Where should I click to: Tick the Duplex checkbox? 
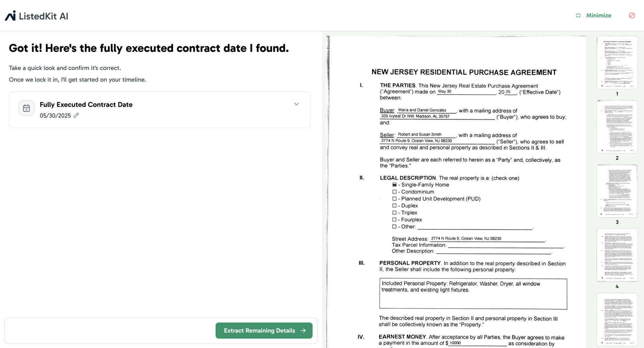(x=394, y=206)
